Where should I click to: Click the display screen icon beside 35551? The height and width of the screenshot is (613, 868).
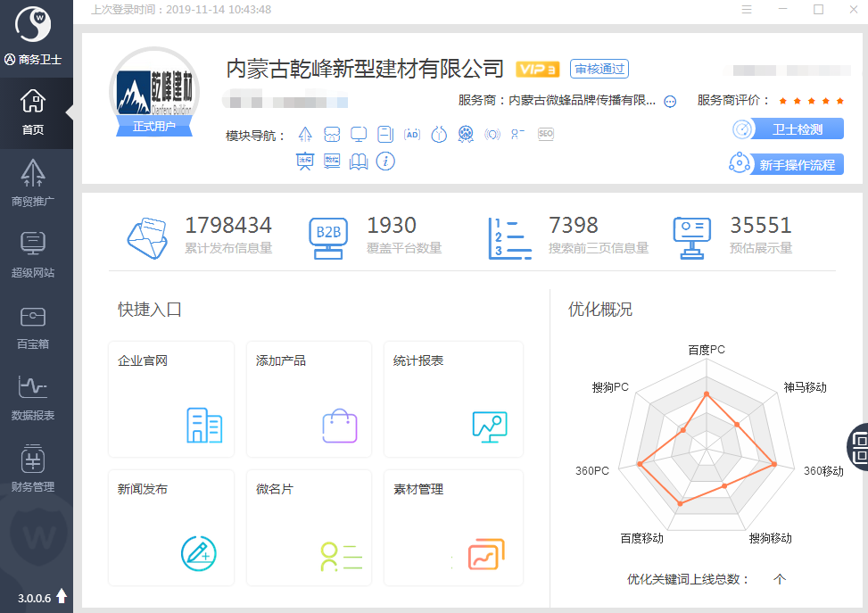point(692,238)
